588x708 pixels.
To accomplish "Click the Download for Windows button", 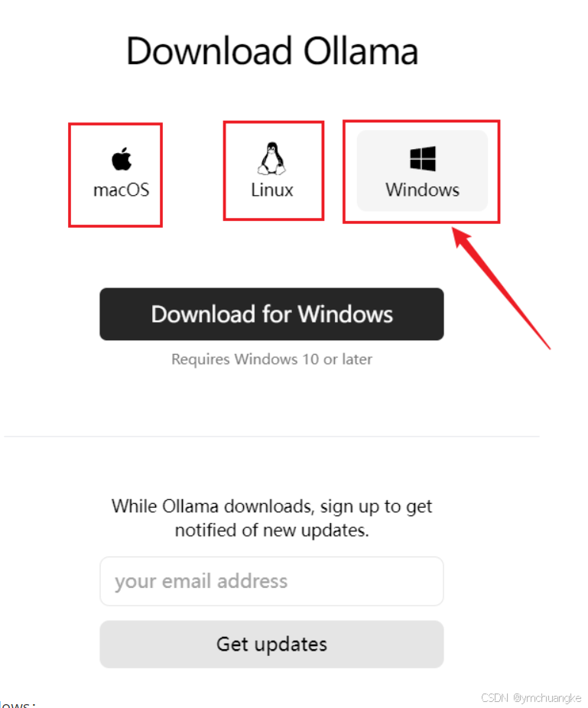I will (272, 314).
